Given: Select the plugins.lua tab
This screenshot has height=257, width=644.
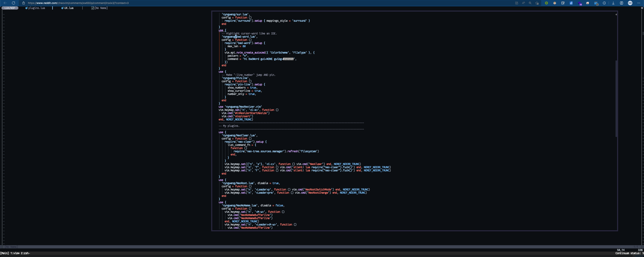Looking at the screenshot, I should (x=35, y=8).
